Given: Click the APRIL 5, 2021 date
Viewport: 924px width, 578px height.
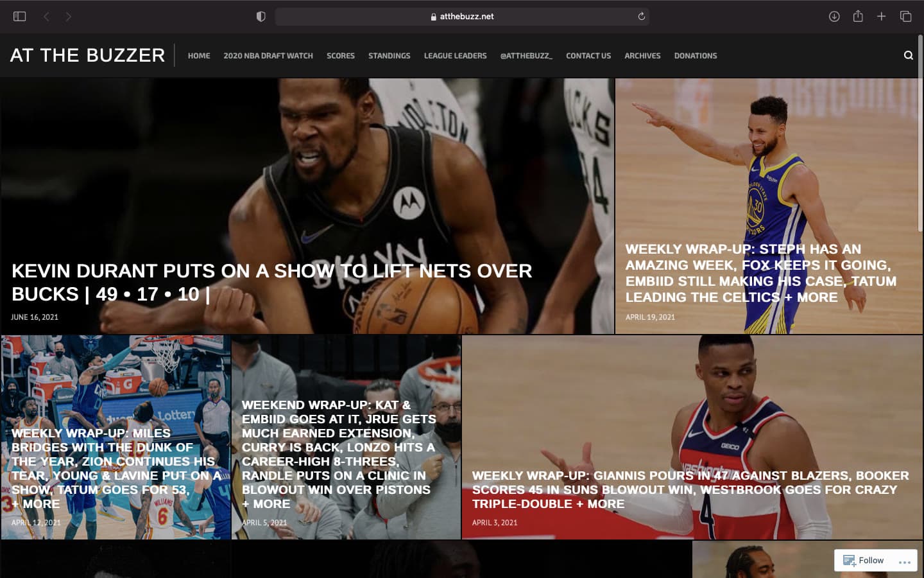Looking at the screenshot, I should 264,523.
